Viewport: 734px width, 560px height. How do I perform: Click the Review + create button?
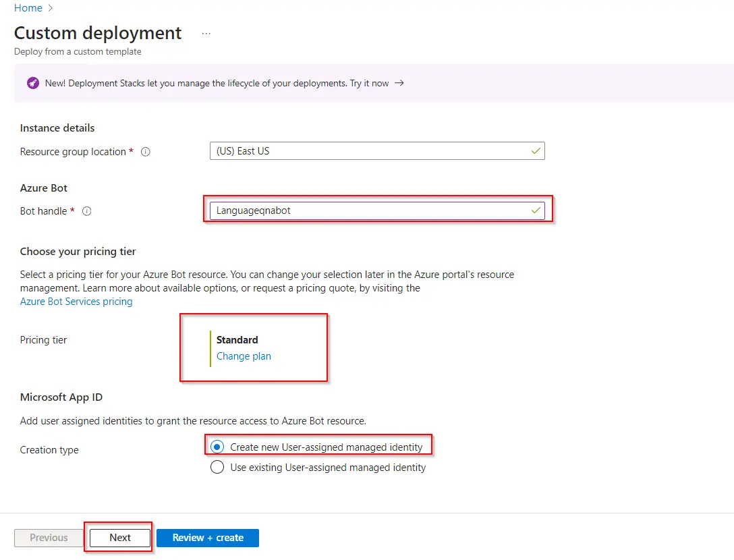point(208,538)
